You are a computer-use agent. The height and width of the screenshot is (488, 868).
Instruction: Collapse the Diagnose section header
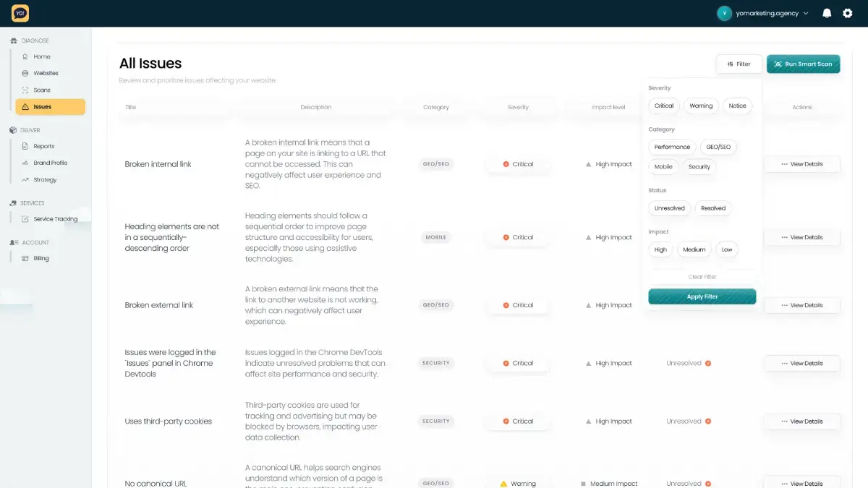click(x=30, y=40)
